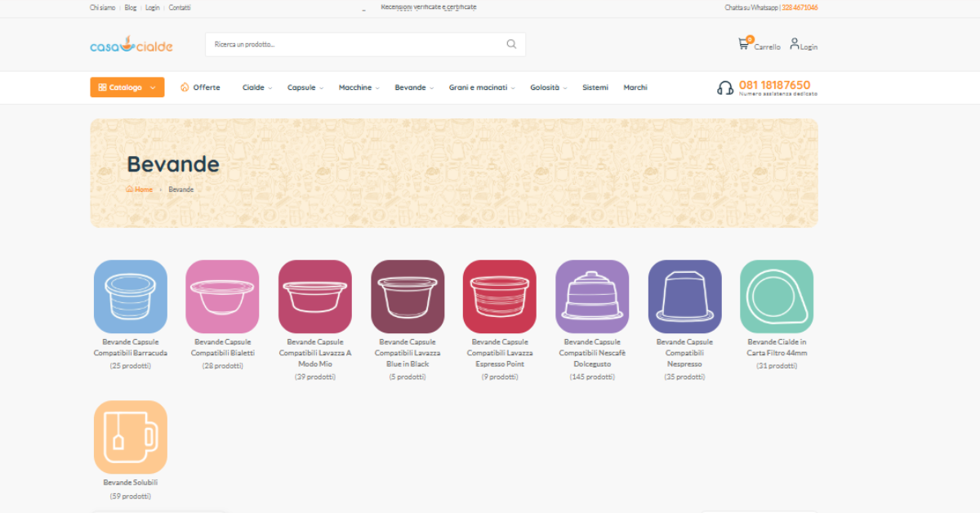Open the shopping cart icon
Screen dimensions: 980x513
[744, 43]
